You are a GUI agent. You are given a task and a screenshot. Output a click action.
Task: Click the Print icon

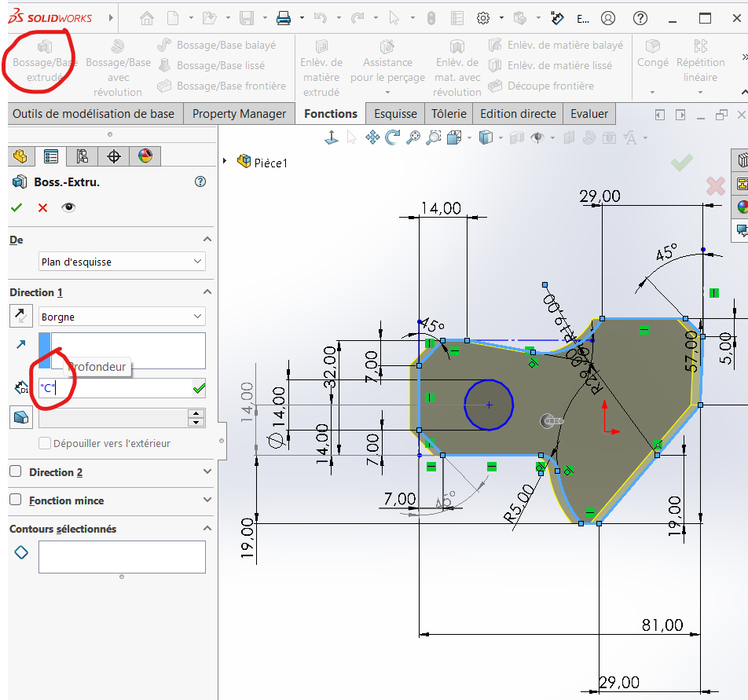click(284, 19)
